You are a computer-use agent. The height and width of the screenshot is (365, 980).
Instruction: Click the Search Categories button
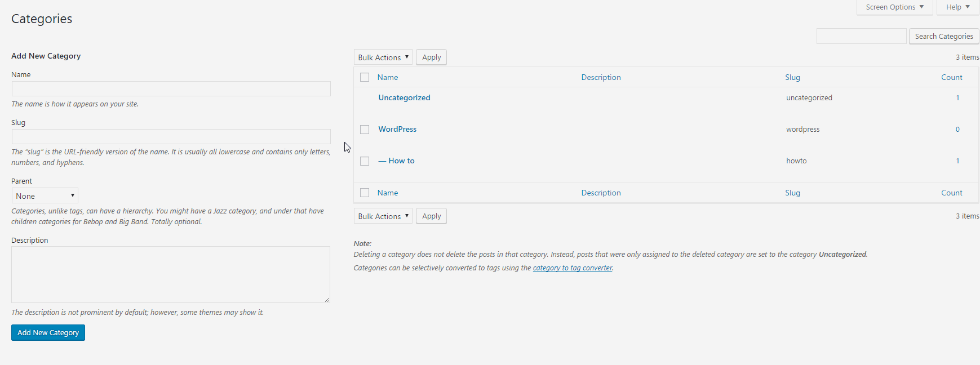pyautogui.click(x=943, y=37)
